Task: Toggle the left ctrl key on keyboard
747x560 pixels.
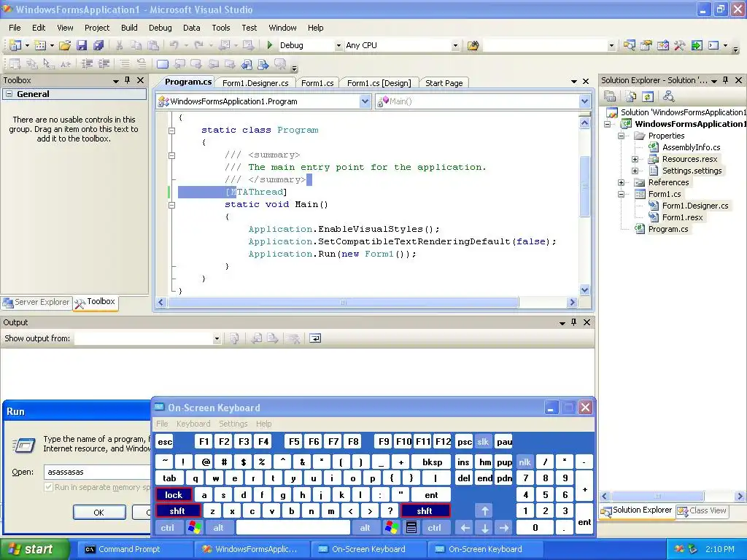Action: [167, 528]
